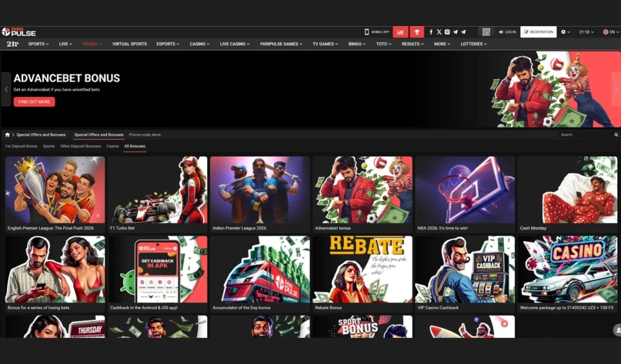Visit the Facebook page icon
The height and width of the screenshot is (364, 621).
click(x=431, y=32)
